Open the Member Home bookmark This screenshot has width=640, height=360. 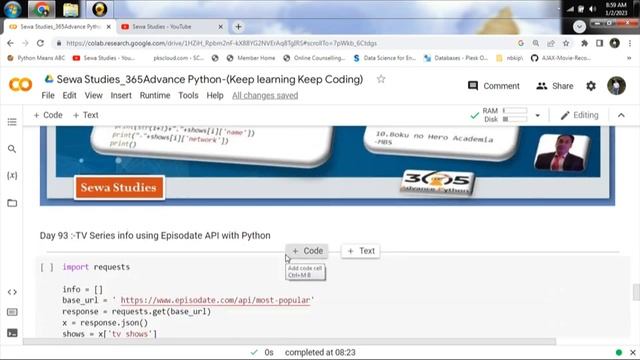click(251, 58)
